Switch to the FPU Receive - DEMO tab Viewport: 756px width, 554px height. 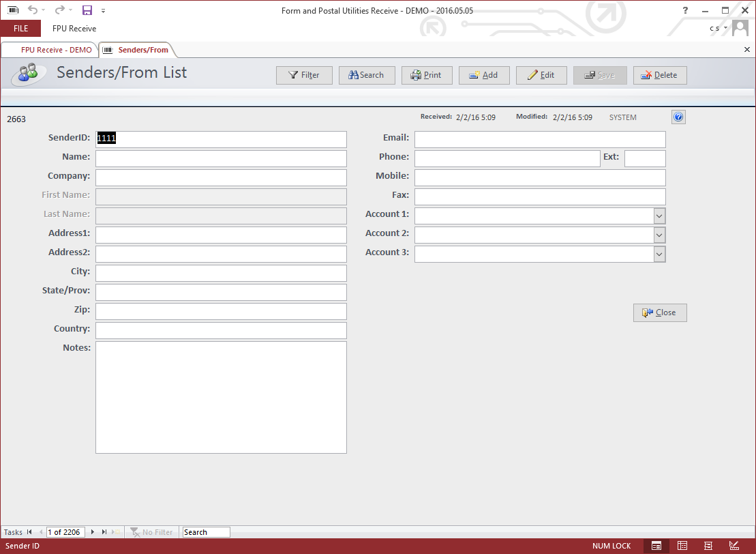pyautogui.click(x=50, y=50)
